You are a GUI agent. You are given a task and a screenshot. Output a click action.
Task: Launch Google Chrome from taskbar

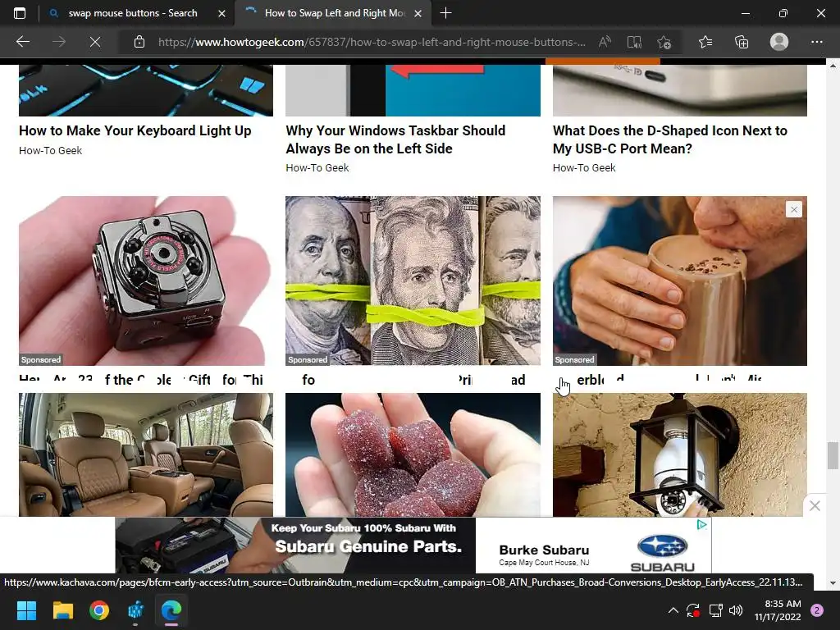99,610
